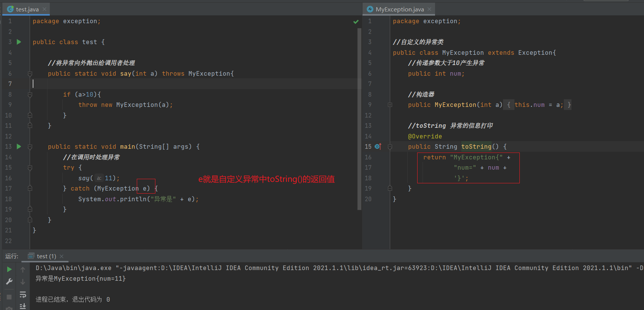
Task: Click the vertical scrollbar of test.java editor
Action: [x=359, y=119]
